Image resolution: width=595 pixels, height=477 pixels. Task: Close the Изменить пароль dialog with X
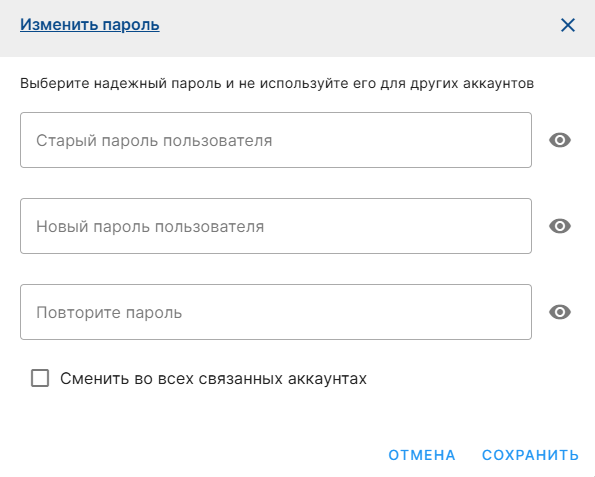(x=568, y=25)
